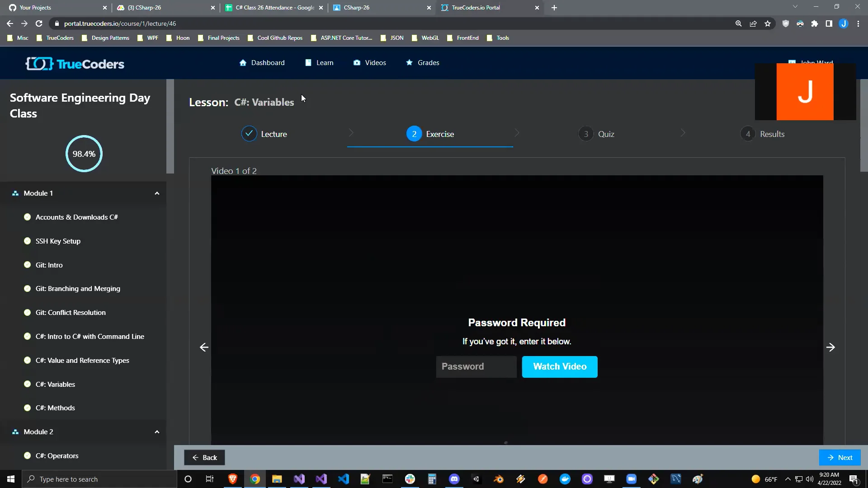Open Visual Studio Code from taskbar
The image size is (868, 488).
coord(344,479)
